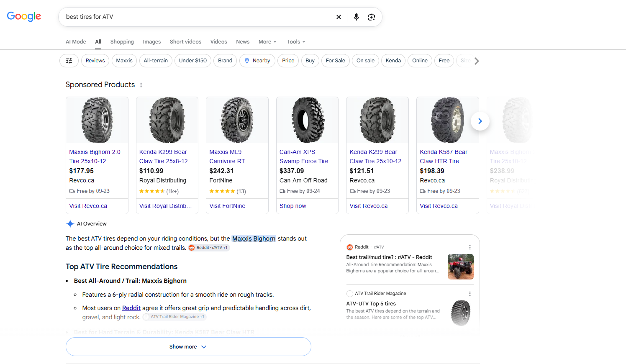This screenshot has width=626, height=364.
Task: Clear the search query with X icon
Action: click(339, 17)
